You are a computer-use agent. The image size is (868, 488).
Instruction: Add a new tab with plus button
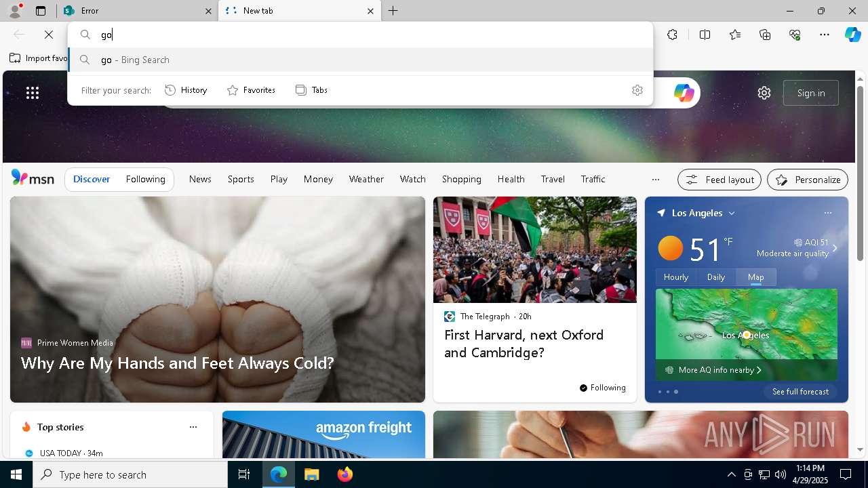393,11
